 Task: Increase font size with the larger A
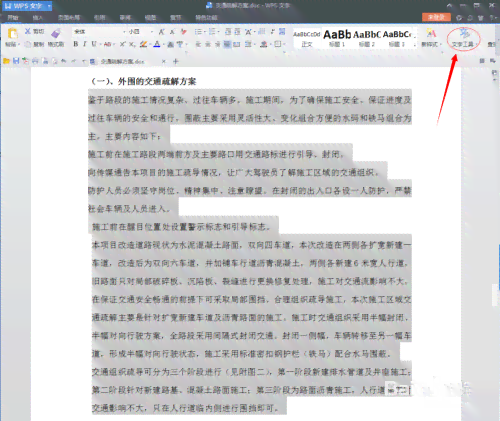pos(161,32)
